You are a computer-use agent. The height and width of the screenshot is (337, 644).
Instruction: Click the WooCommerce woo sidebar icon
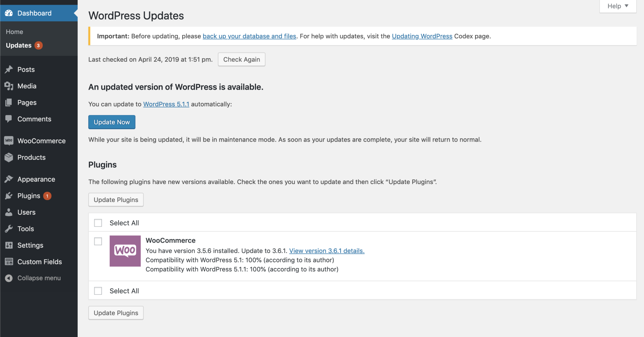tap(9, 141)
